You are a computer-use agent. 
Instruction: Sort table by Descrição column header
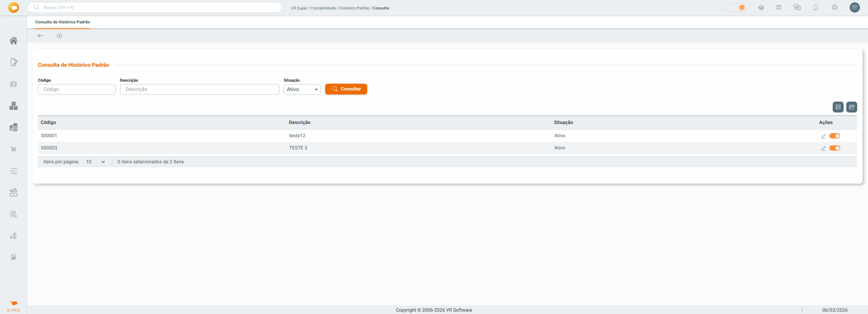click(x=299, y=123)
